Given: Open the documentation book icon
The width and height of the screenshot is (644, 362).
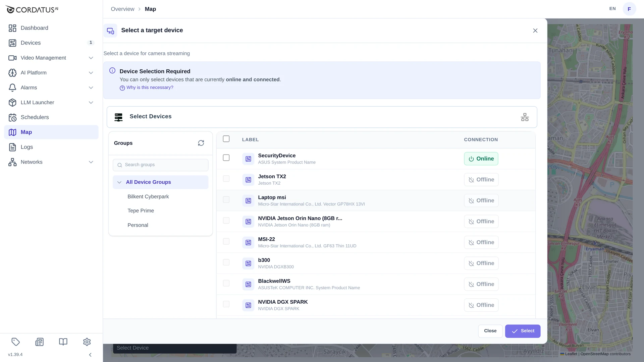Looking at the screenshot, I should (63, 342).
